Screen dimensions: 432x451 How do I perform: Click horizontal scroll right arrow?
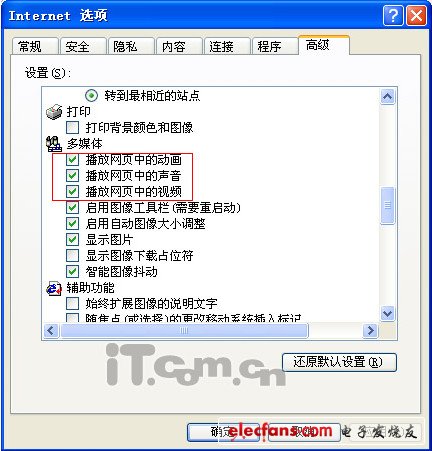coord(370,331)
